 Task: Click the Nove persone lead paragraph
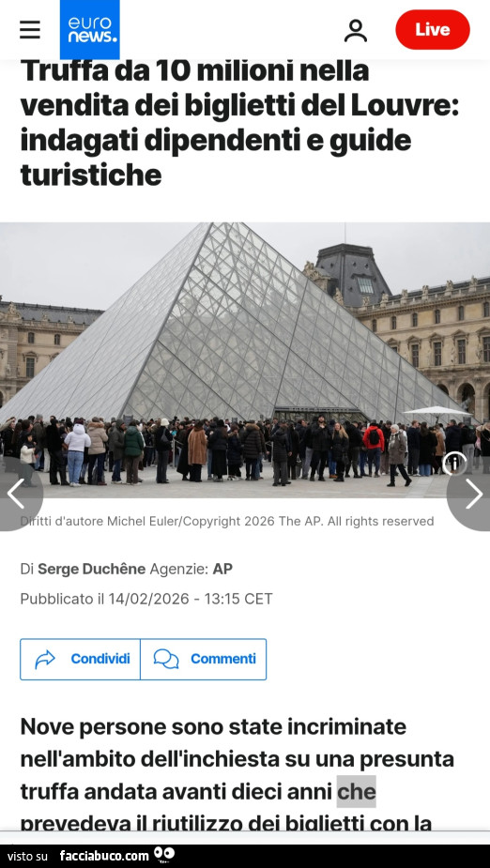tap(237, 775)
